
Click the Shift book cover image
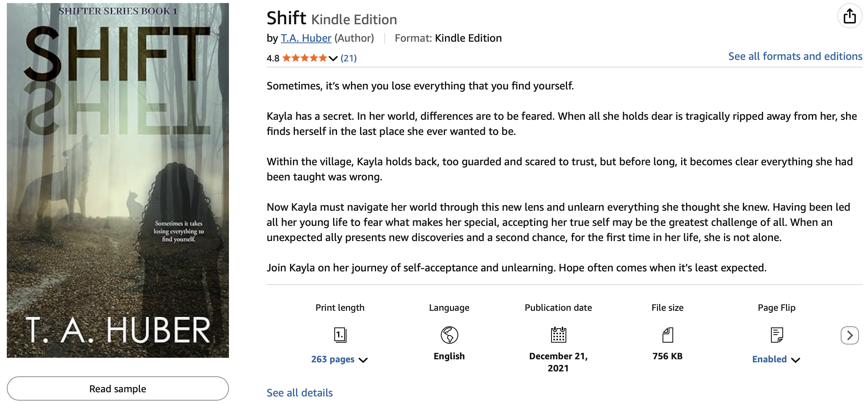[118, 180]
